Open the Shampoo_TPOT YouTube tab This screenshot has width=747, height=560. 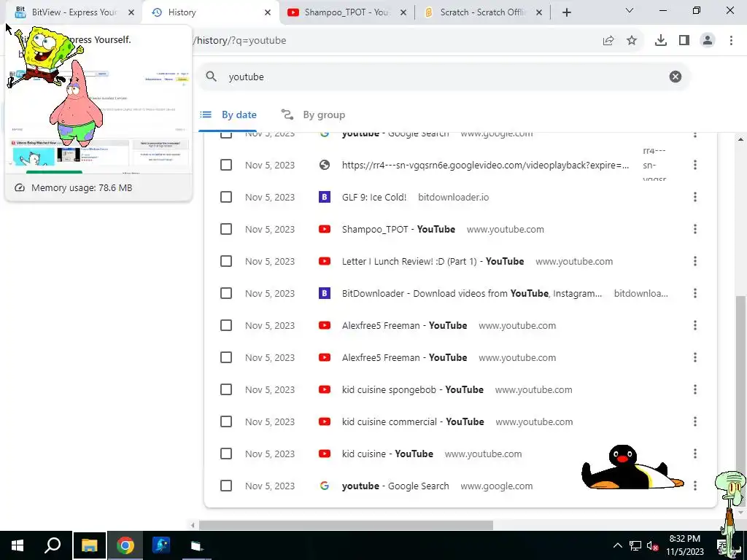point(347,12)
